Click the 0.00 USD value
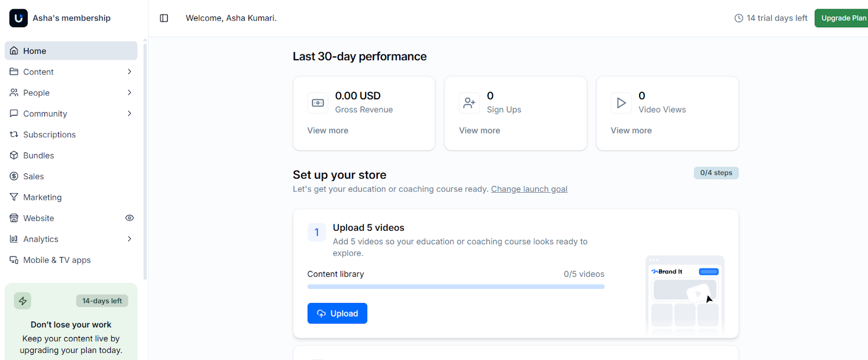Image resolution: width=868 pixels, height=360 pixels. [x=358, y=96]
